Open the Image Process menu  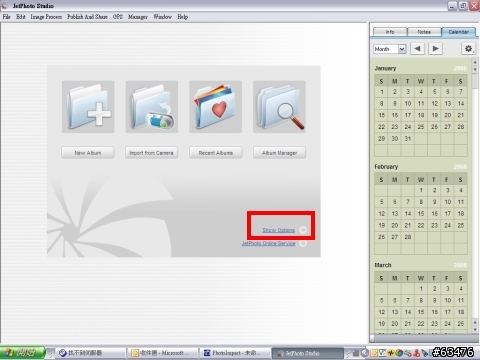(x=46, y=17)
